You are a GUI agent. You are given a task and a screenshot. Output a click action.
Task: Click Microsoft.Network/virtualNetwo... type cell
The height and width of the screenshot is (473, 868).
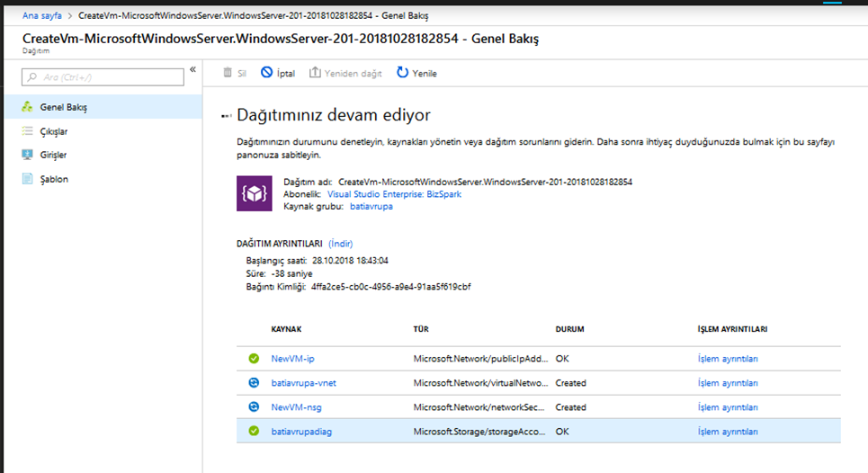tap(480, 383)
